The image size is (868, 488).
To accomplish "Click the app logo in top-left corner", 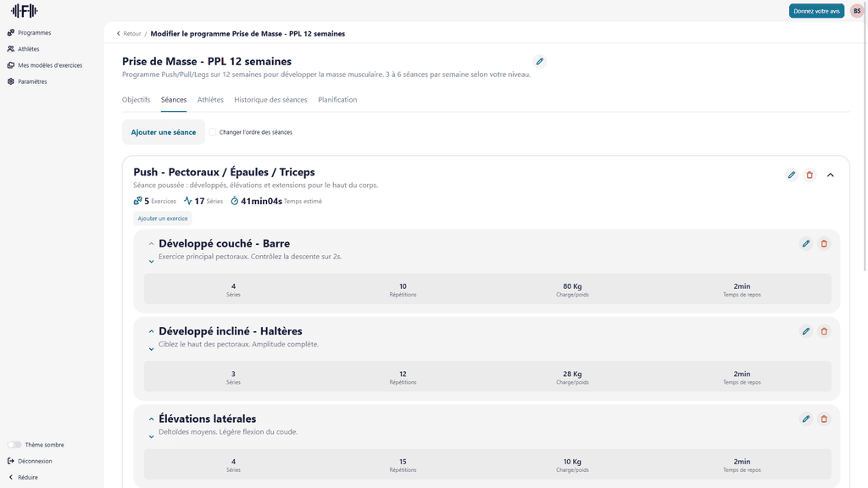I will (24, 11).
